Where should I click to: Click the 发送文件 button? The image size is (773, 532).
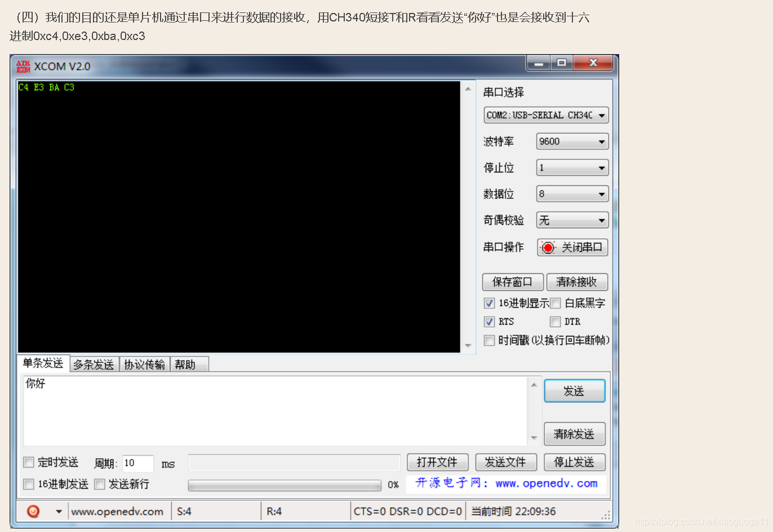point(506,462)
